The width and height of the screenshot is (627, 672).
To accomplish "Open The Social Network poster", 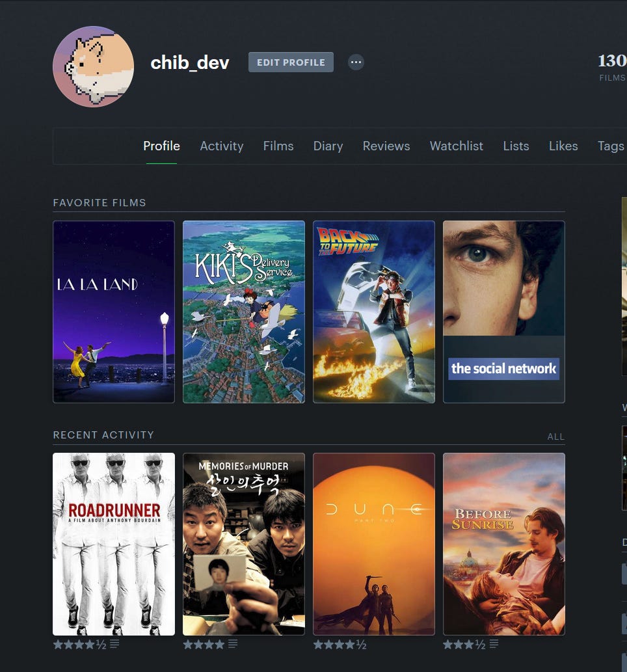I will pyautogui.click(x=504, y=312).
